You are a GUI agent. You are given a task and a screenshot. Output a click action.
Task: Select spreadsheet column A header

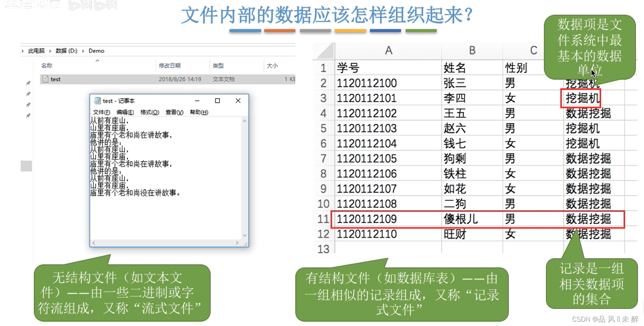(x=388, y=50)
